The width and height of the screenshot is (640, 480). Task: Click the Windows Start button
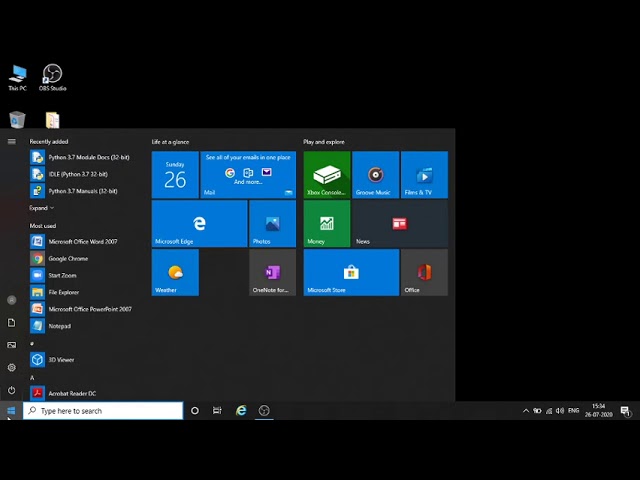[11, 411]
